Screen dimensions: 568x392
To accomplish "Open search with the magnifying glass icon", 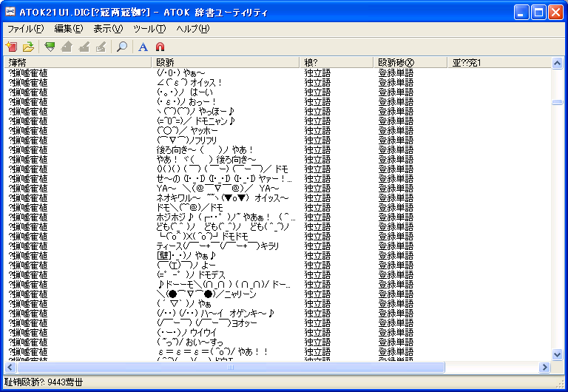I will tap(122, 47).
